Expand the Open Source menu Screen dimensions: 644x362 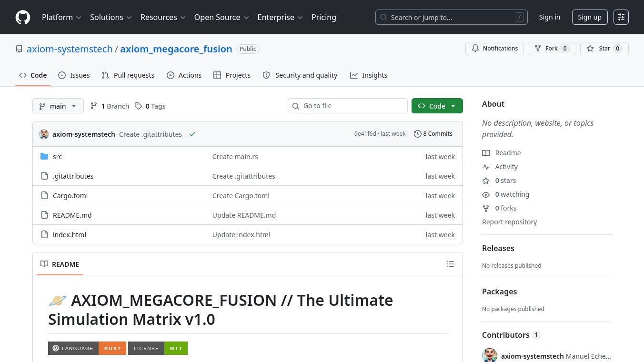[x=221, y=17]
